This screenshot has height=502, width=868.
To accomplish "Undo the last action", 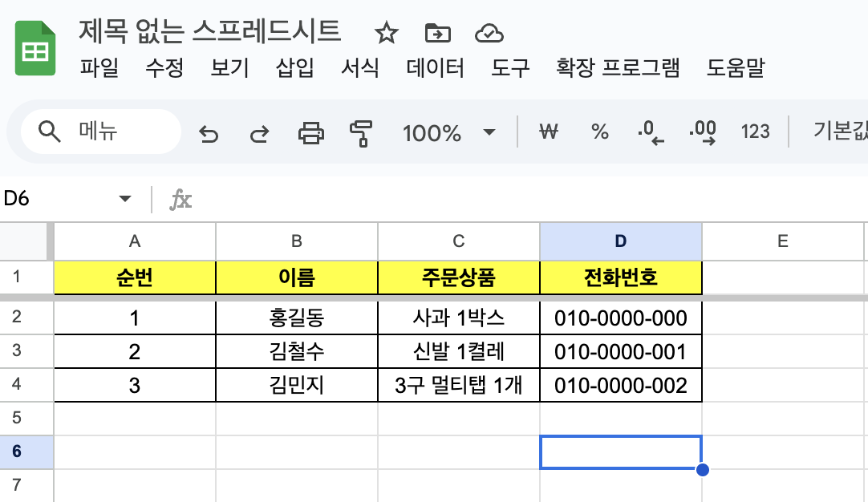I will 209,133.
